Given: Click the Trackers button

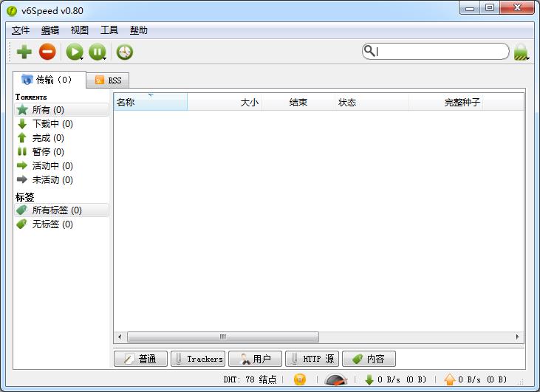Looking at the screenshot, I should pyautogui.click(x=197, y=359).
